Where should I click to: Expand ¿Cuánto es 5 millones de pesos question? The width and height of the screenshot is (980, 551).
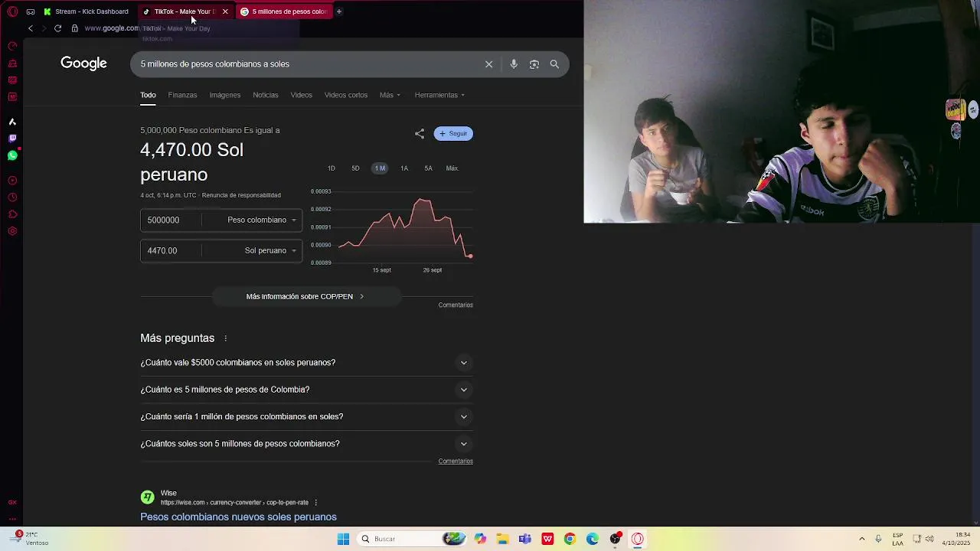(306, 390)
